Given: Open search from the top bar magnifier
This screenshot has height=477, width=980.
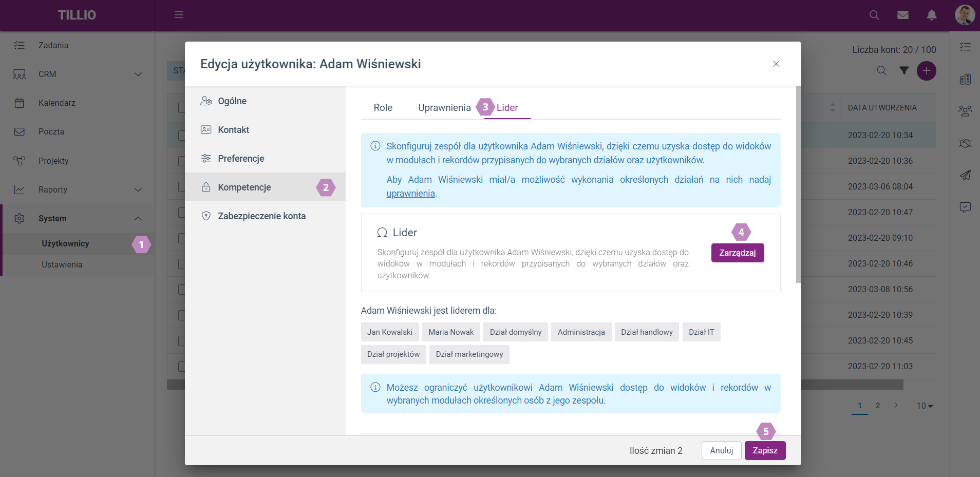Looking at the screenshot, I should pos(874,15).
